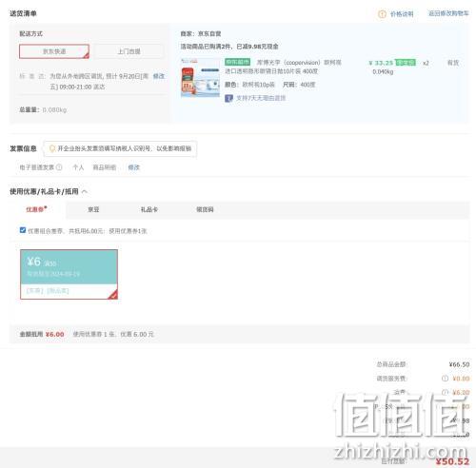The width and height of the screenshot is (476, 468).
Task: Click the 价格说明 info icon
Action: (382, 14)
